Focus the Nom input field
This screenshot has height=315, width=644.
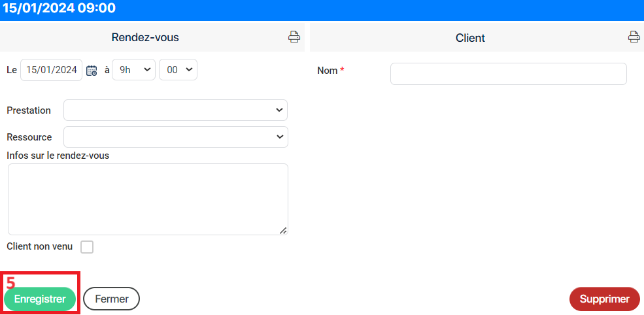(509, 74)
